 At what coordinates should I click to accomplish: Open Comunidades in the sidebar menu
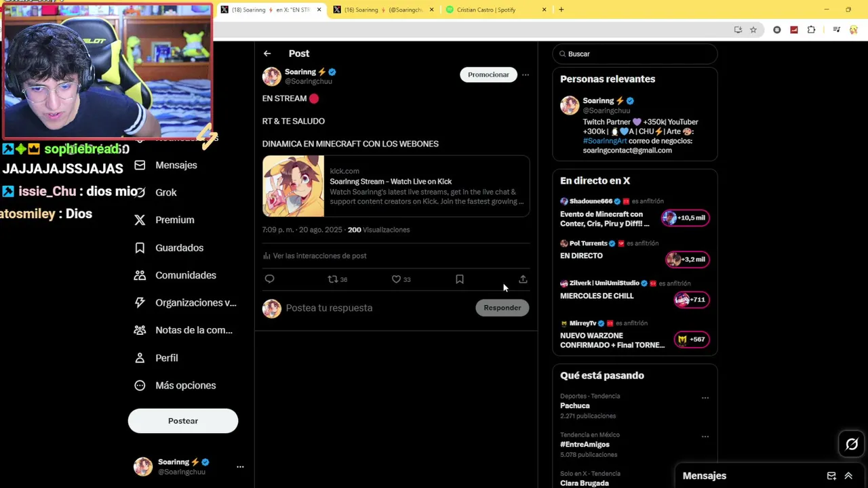pos(186,275)
